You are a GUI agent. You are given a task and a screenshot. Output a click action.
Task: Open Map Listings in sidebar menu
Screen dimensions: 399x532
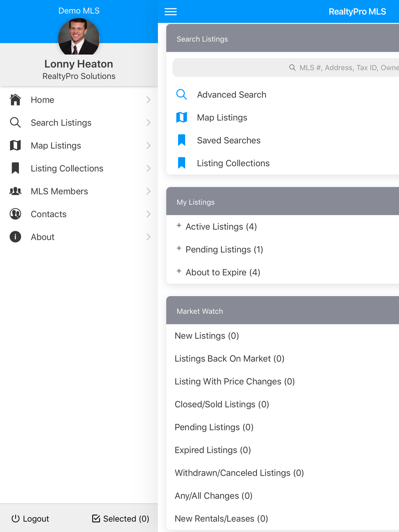(79, 145)
